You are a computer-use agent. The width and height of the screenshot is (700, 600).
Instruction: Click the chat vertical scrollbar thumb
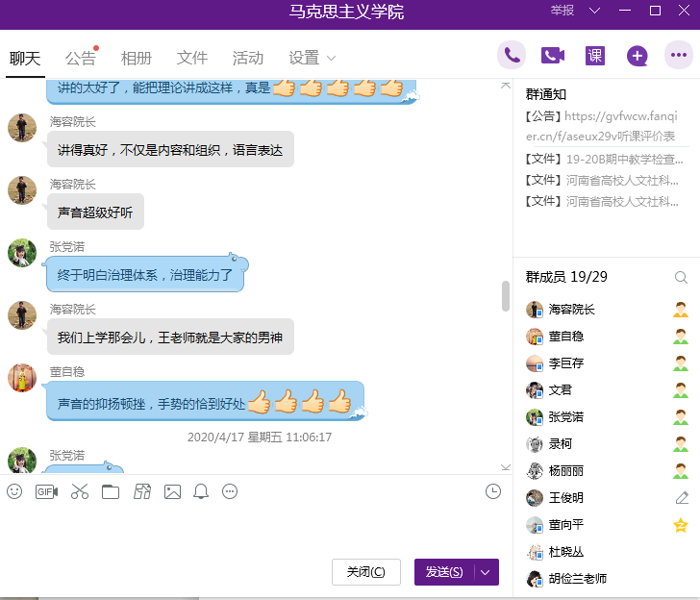[506, 296]
